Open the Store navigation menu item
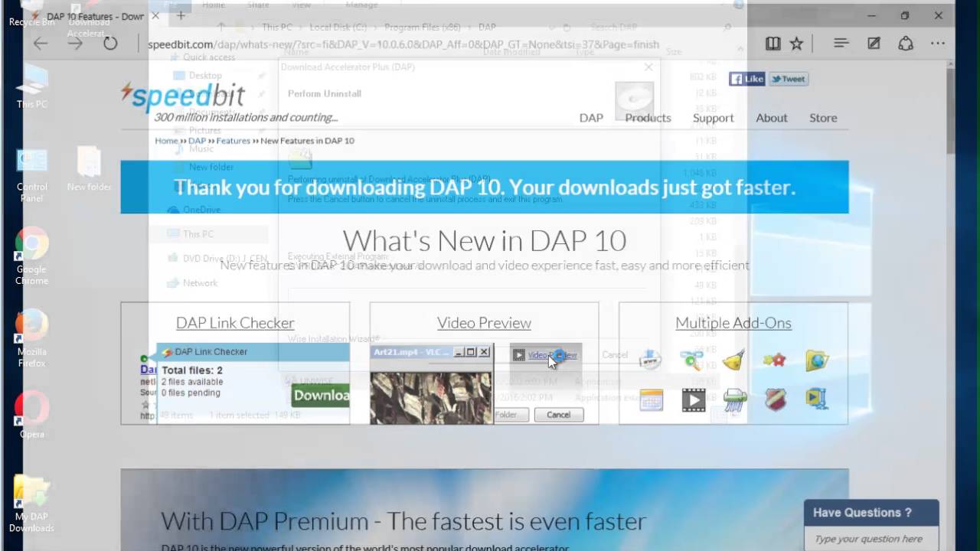This screenshot has height=551, width=980. pos(823,118)
